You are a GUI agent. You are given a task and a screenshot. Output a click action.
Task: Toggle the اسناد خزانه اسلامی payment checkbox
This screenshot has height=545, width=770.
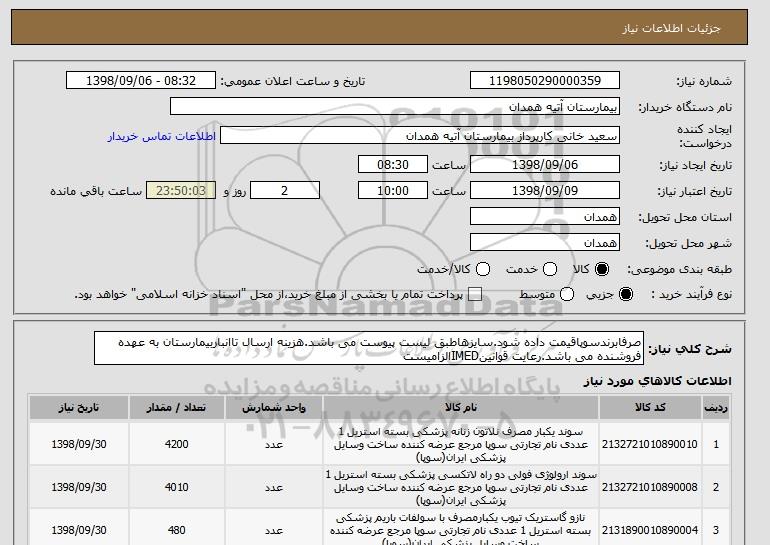[475, 294]
